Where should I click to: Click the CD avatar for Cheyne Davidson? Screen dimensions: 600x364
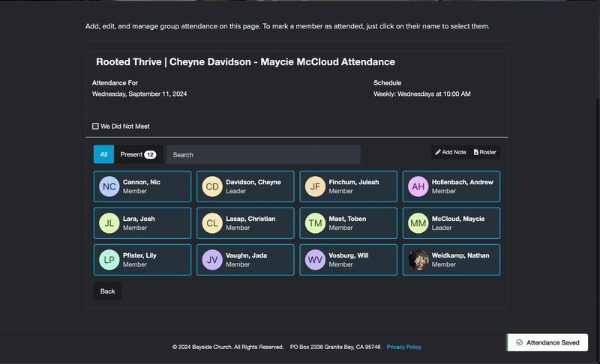click(212, 186)
